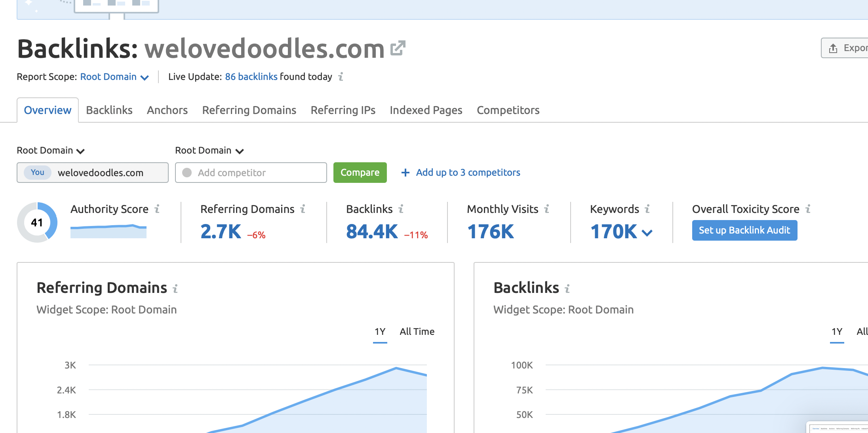Open Root Domain dropdown above competitor field
This screenshot has height=433, width=868.
click(x=209, y=151)
